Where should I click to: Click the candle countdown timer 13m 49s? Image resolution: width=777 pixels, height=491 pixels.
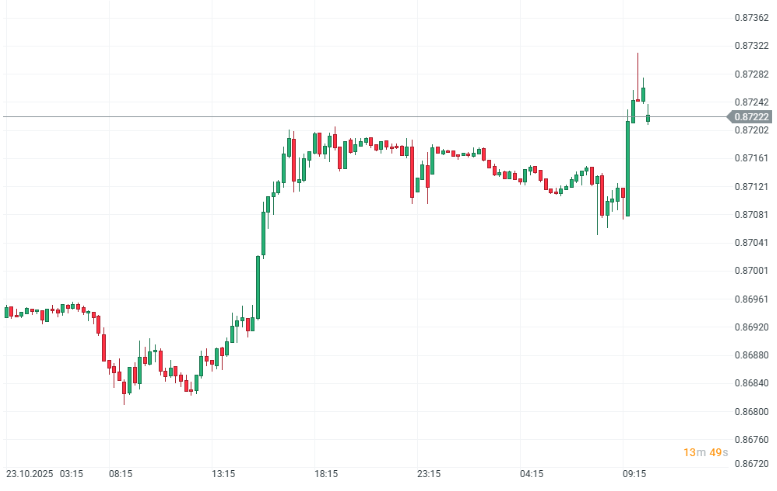pyautogui.click(x=705, y=453)
